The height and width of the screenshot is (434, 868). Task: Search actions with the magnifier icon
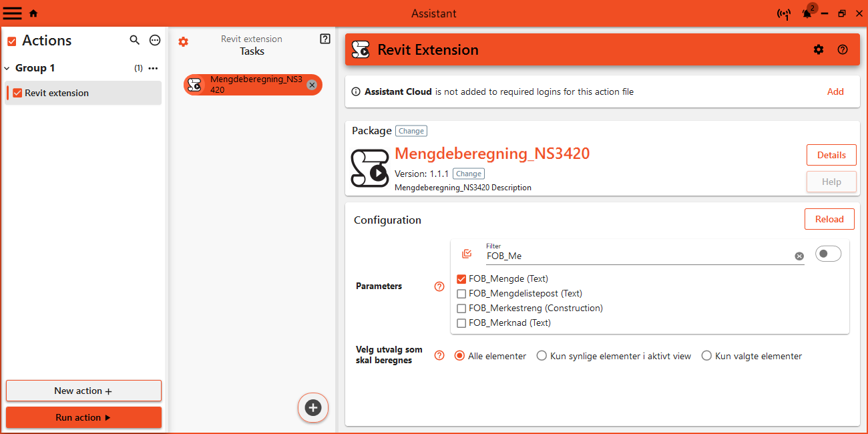134,41
